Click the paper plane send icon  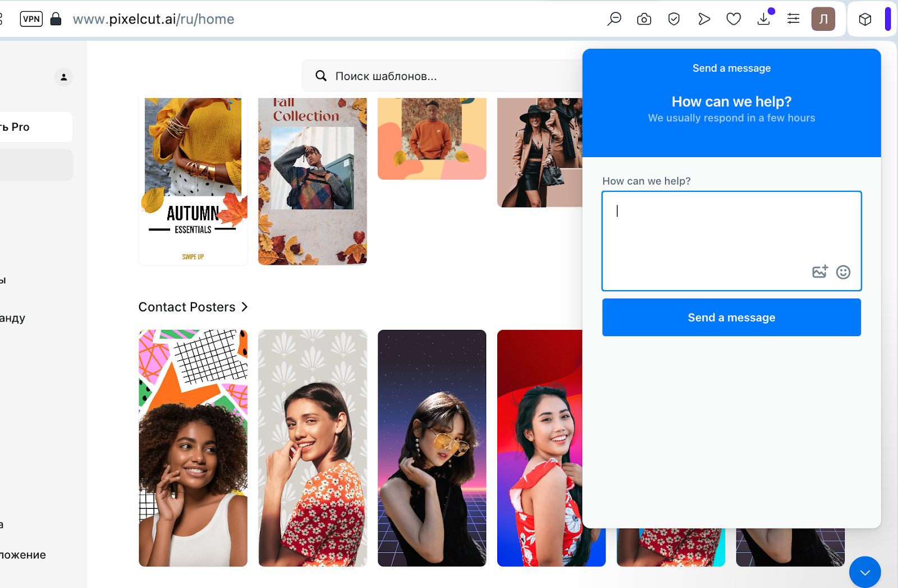click(x=704, y=19)
